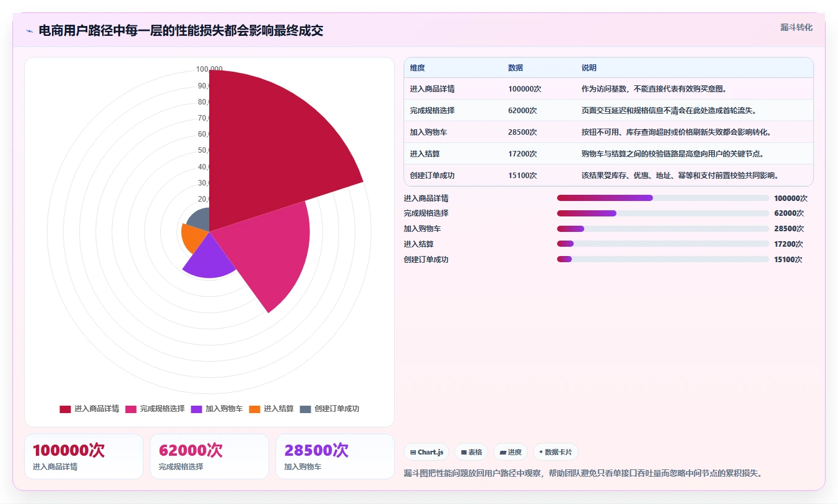Viewport: 838px width, 504px height.
Task: Toggle the 进入结算 legend item
Action: [271, 409]
